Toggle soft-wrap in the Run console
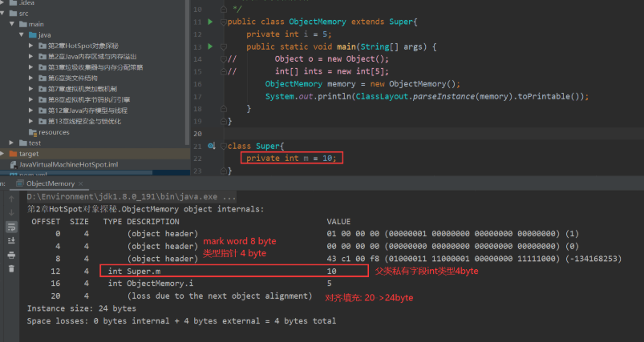Image resolution: width=644 pixels, height=342 pixels. 11,227
